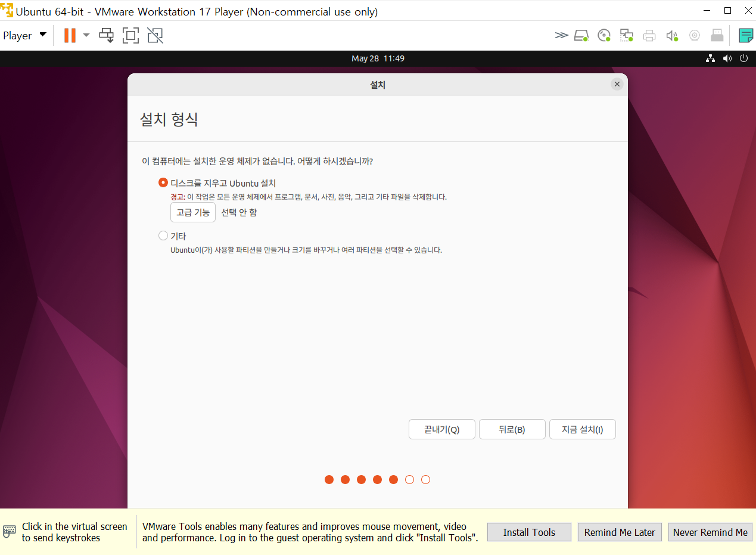
Task: Open the '고급 기능' advanced features button
Action: (192, 212)
